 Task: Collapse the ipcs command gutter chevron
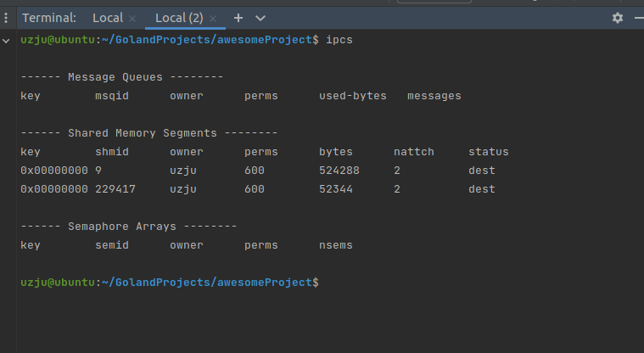(7, 40)
